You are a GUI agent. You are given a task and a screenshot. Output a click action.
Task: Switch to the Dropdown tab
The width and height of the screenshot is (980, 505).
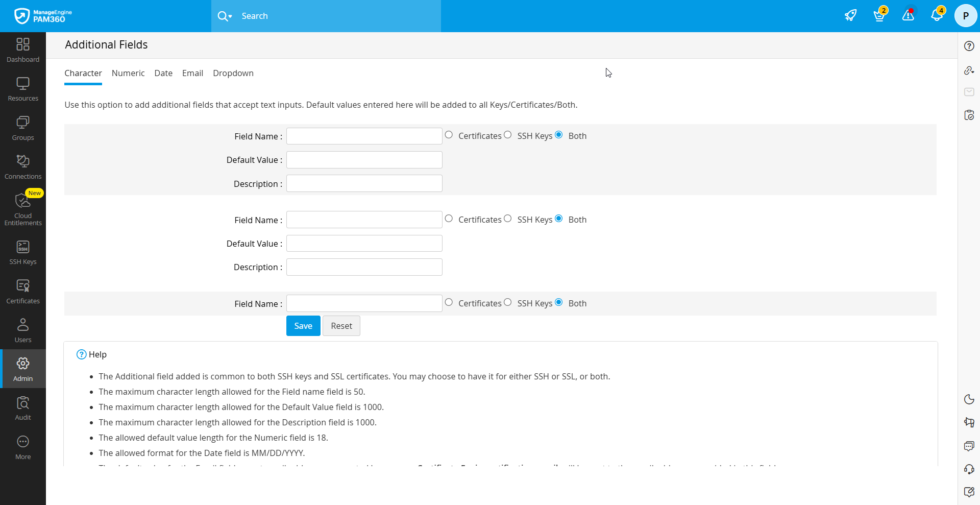[x=233, y=73]
